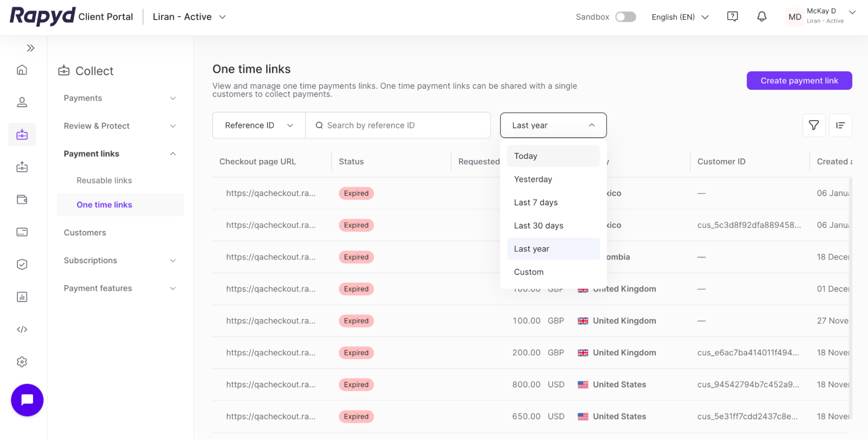Open the Settings gear icon
The width and height of the screenshot is (868, 440).
pyautogui.click(x=22, y=361)
